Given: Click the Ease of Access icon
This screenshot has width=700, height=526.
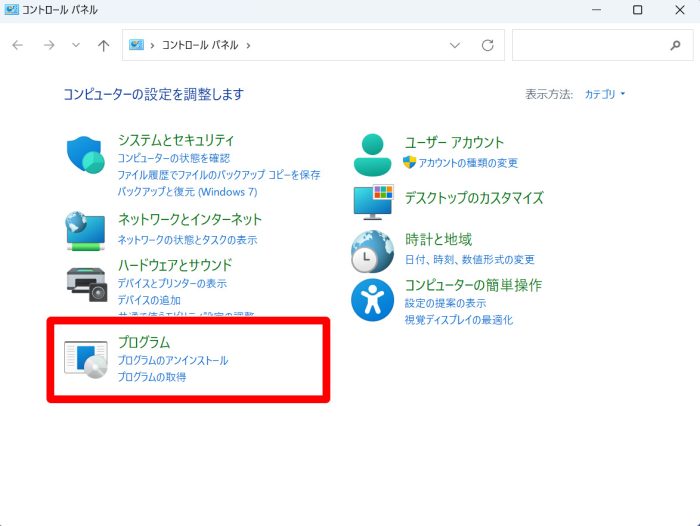Looking at the screenshot, I should click(x=373, y=300).
